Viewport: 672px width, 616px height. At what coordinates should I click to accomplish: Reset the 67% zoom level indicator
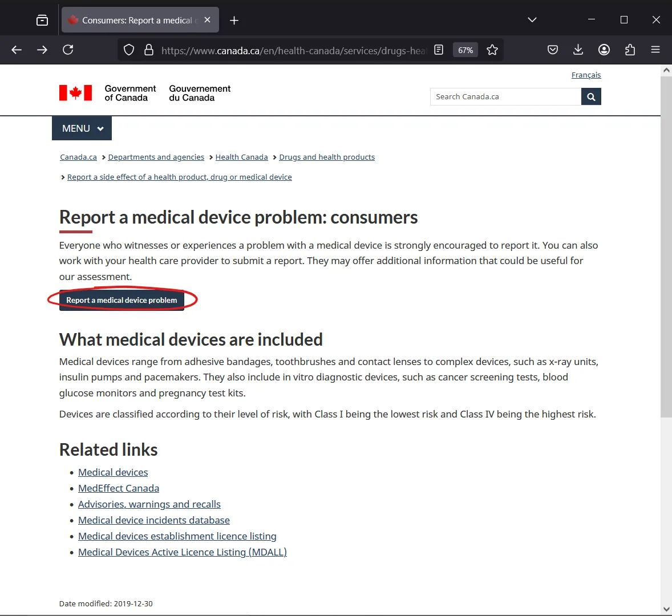point(465,50)
